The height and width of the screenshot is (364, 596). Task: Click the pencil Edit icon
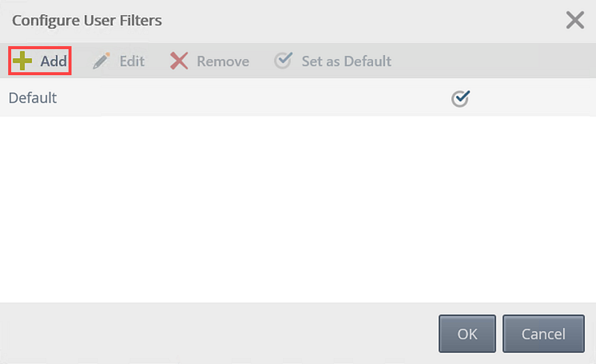(101, 61)
